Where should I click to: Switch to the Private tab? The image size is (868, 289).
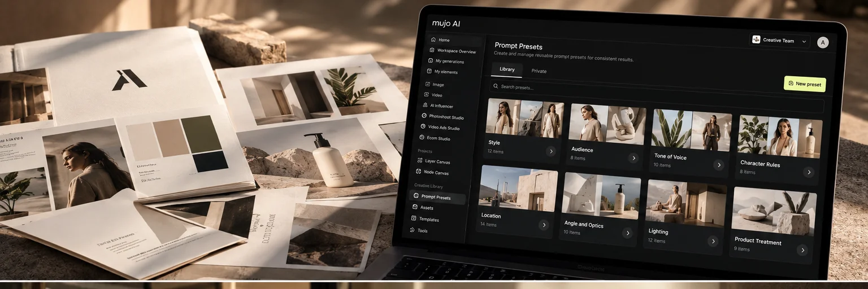click(x=539, y=71)
